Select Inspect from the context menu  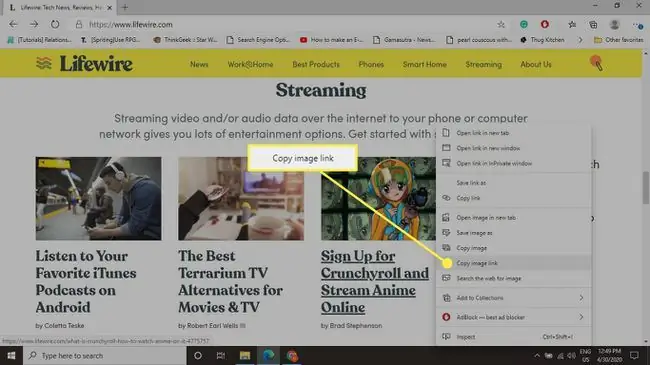[514, 337]
